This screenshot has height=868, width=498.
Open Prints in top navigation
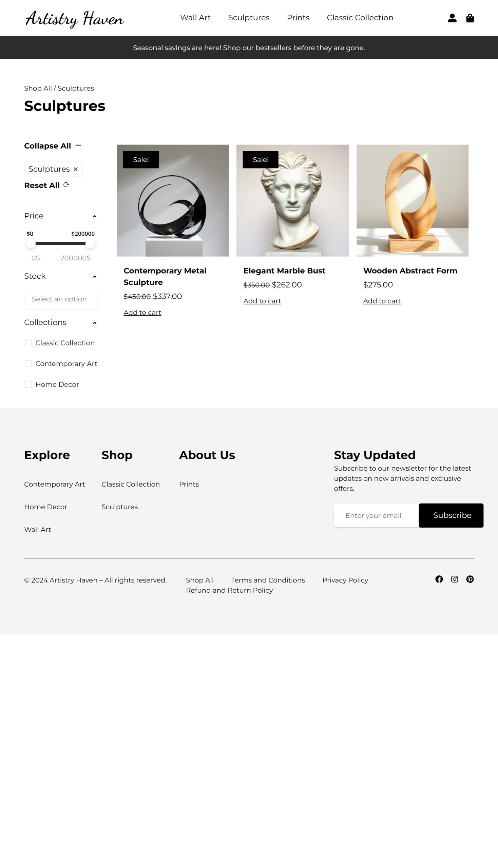pyautogui.click(x=298, y=18)
